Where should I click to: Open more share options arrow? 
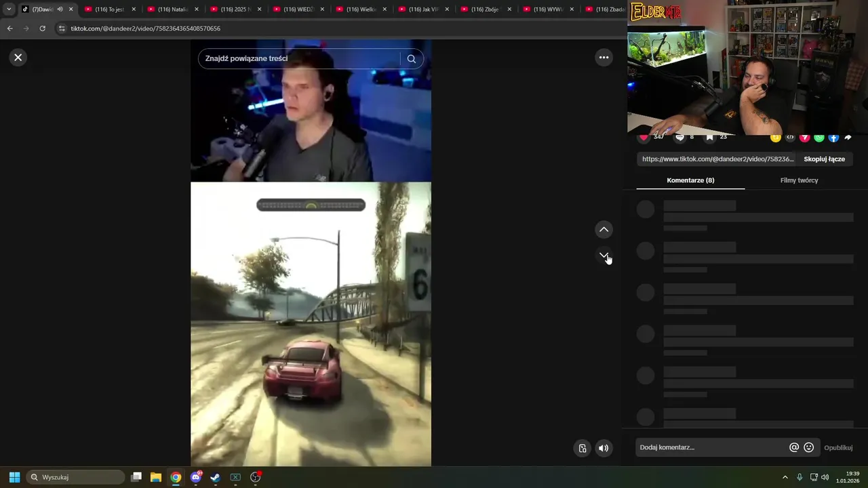pyautogui.click(x=848, y=138)
